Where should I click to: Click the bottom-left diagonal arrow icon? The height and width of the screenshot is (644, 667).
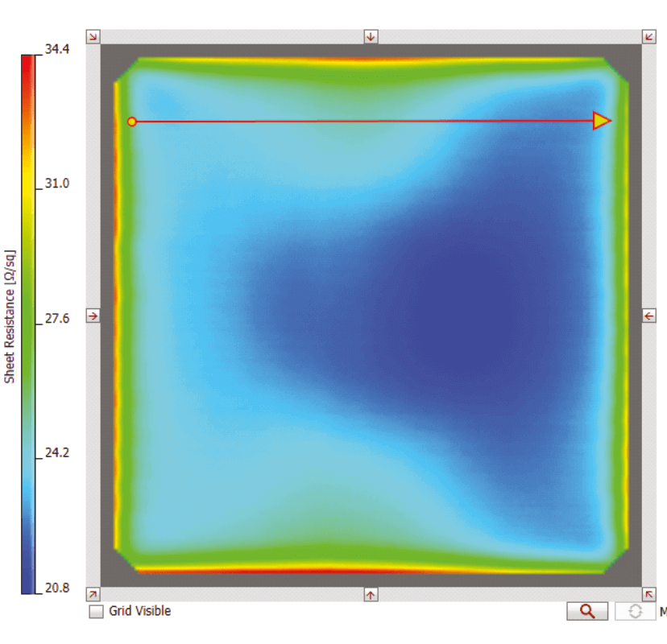coord(93,595)
